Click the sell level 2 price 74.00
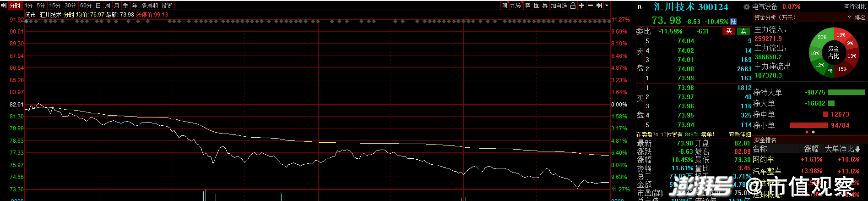 point(686,69)
